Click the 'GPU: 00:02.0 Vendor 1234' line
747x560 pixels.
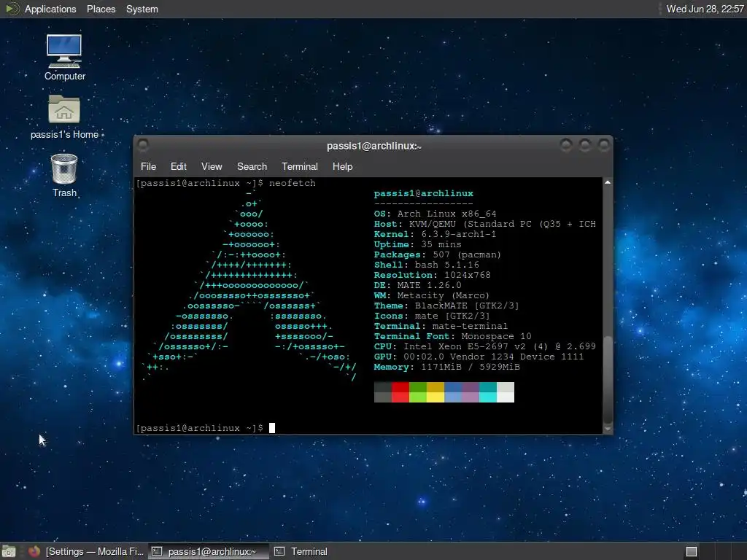click(479, 357)
